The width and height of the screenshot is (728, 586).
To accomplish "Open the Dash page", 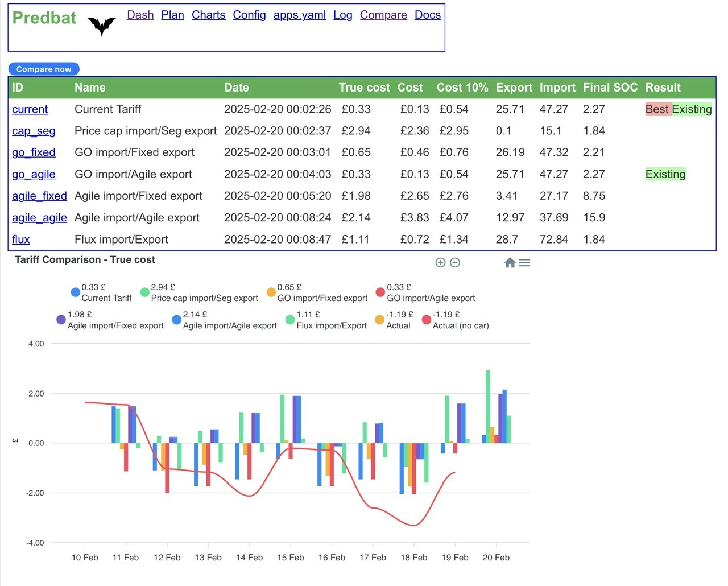I will tap(140, 15).
